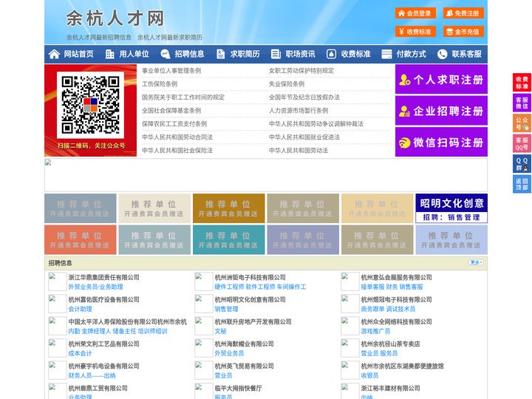Image resolution: width=532 pixels, height=399 pixels.
Task: Click the red 收费标准 floating sidebar icon
Action: point(522,83)
